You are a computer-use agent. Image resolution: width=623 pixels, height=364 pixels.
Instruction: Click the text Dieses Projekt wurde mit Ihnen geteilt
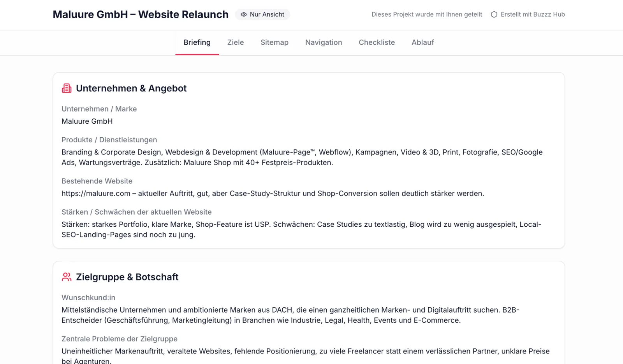(x=427, y=14)
